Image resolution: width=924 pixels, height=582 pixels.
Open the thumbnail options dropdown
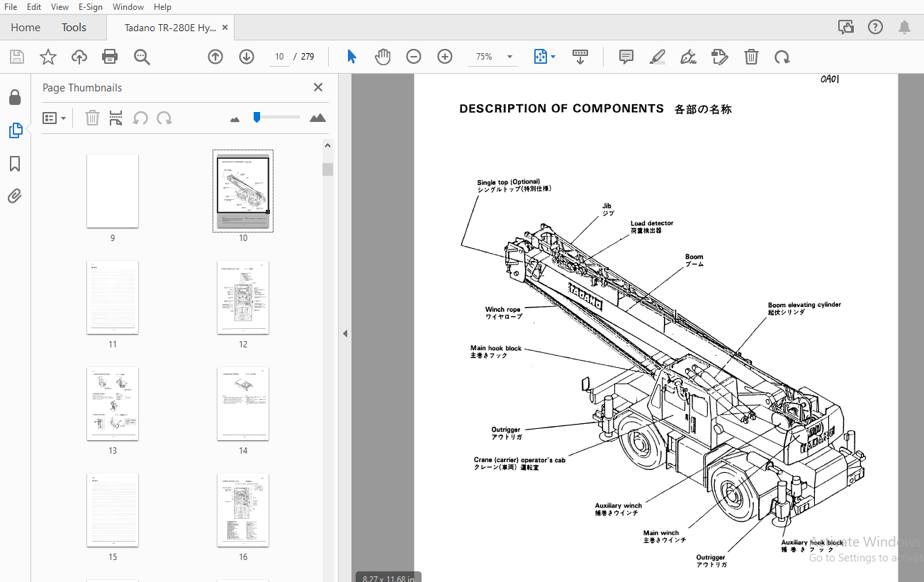coord(55,118)
